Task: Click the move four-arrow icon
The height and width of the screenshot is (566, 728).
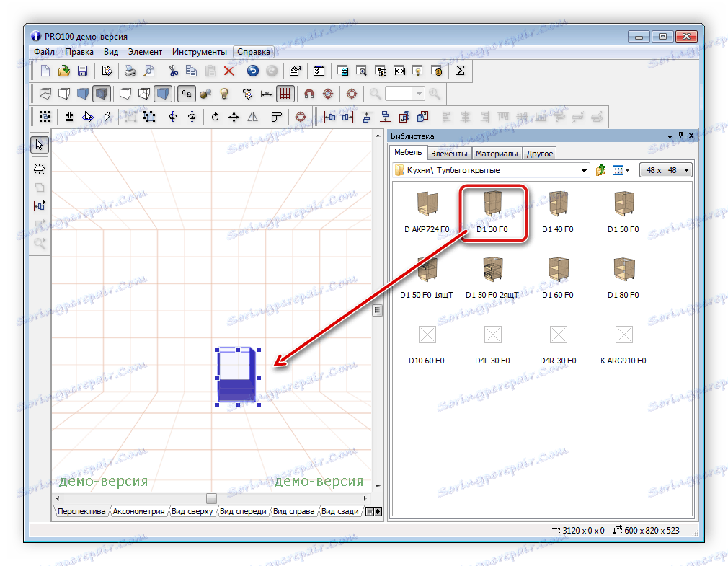Action: point(234,117)
